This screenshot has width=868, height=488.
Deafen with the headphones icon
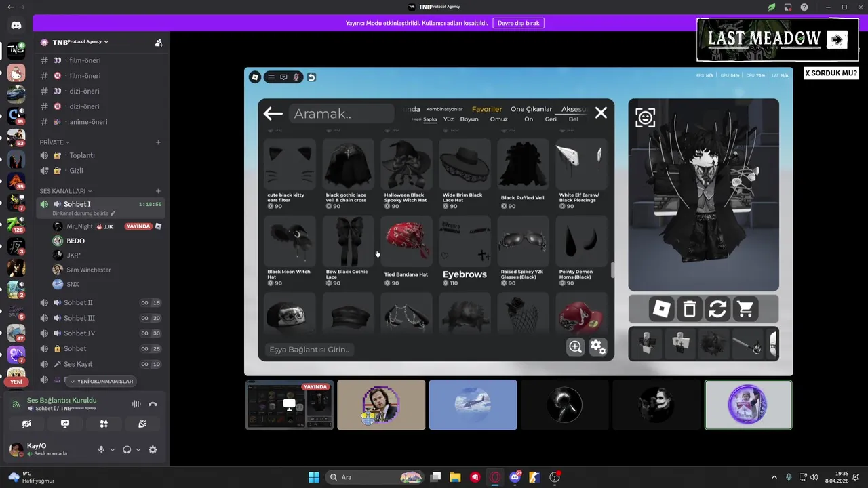pos(127,449)
